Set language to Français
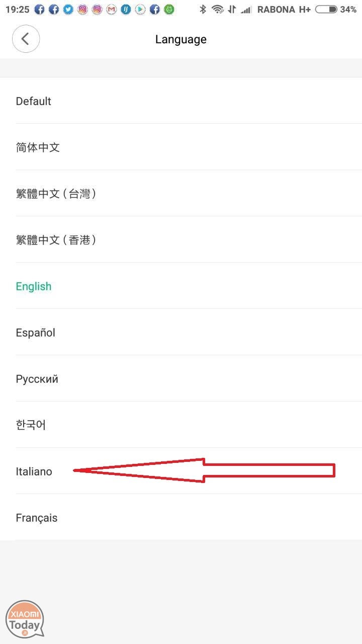This screenshot has height=644, width=362. (x=181, y=517)
